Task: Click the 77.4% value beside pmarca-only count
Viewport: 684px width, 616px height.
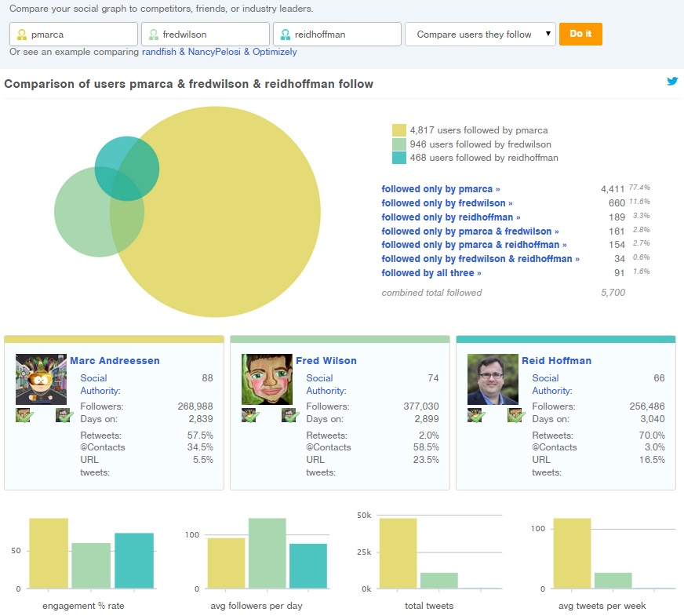Action: (639, 188)
